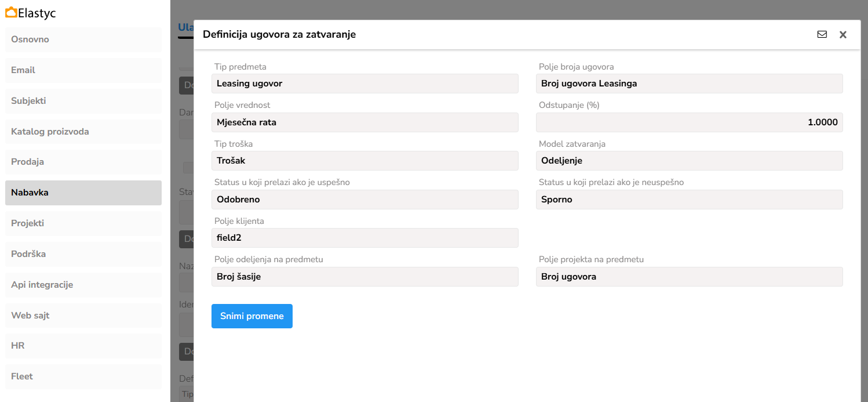Open Api integracije sidebar item

tap(83, 285)
